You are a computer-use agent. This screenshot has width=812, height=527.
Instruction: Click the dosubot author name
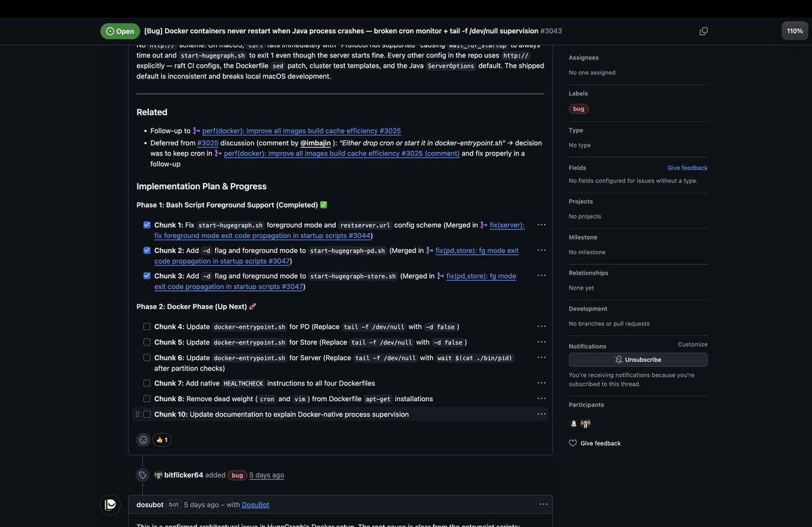(150, 505)
